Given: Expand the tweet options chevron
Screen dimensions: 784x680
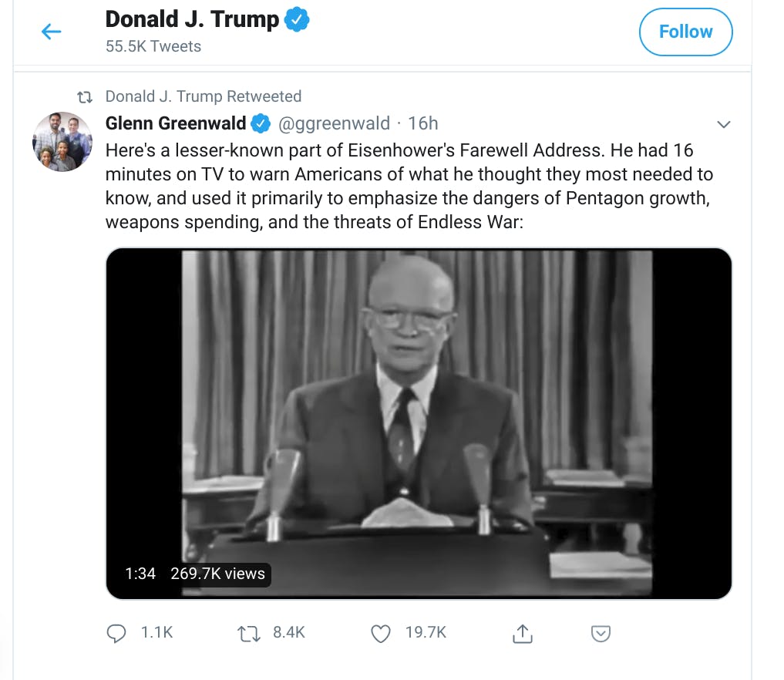Looking at the screenshot, I should [x=724, y=124].
